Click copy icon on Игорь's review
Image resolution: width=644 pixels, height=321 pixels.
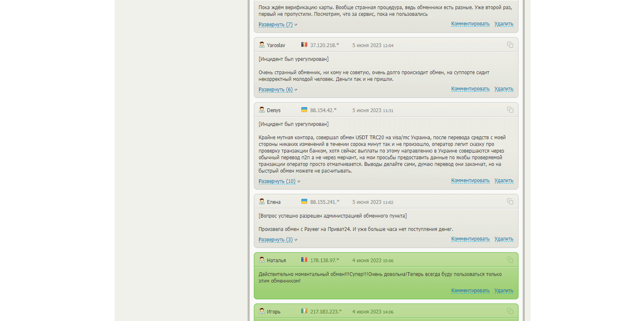click(x=510, y=311)
